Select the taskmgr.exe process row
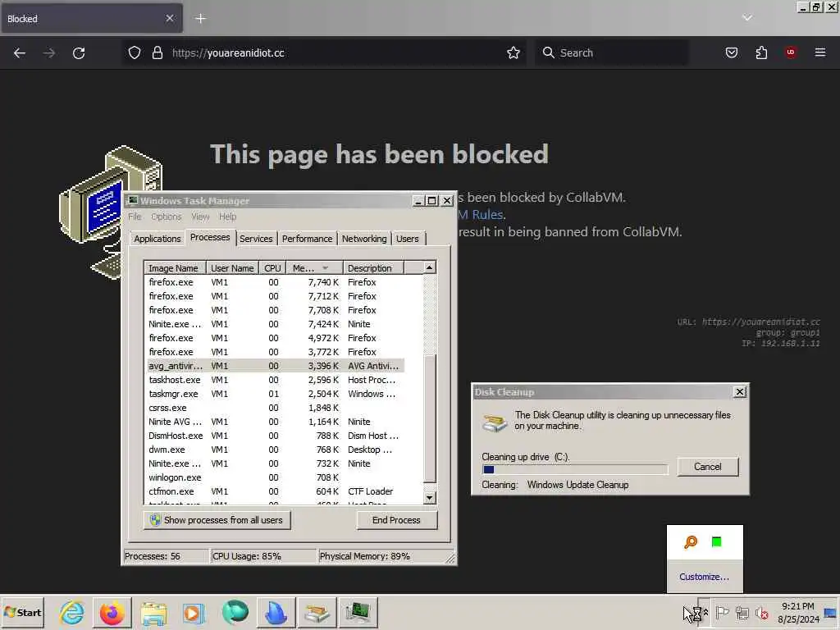 tap(276, 394)
